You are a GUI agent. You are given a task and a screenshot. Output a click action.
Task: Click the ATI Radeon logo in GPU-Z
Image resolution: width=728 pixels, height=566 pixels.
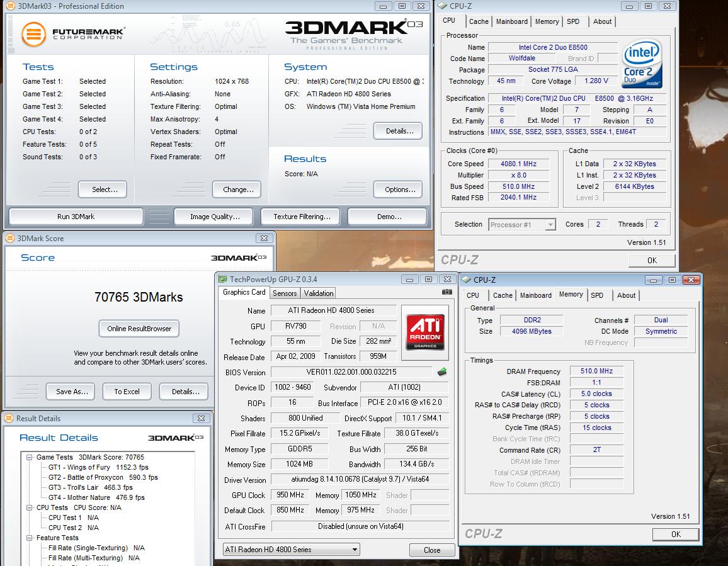pyautogui.click(x=425, y=332)
